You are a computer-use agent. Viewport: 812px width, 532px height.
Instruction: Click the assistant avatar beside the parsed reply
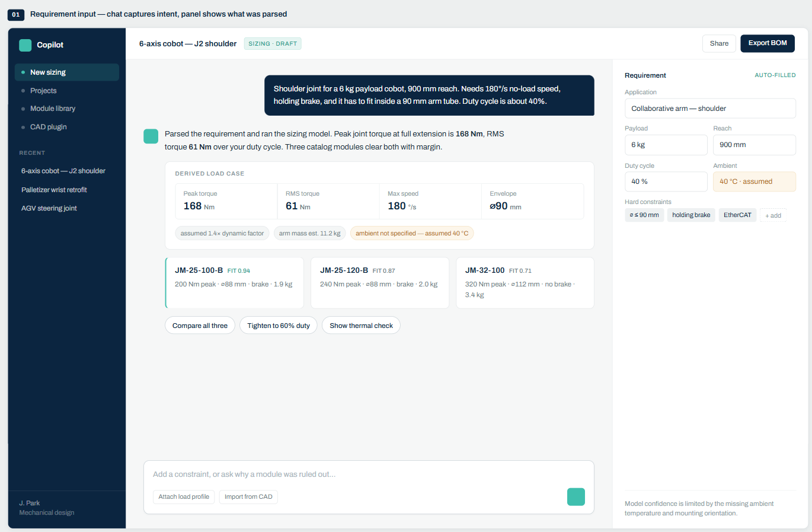coord(151,136)
